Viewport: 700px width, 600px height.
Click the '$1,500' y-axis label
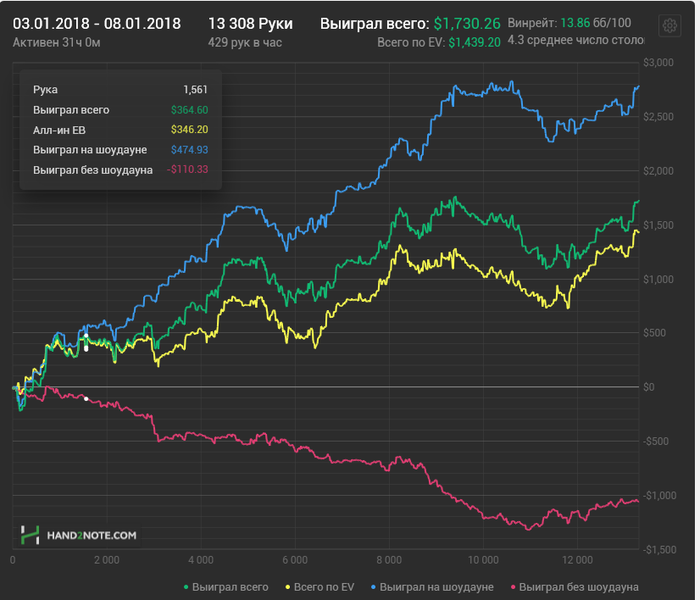click(x=658, y=225)
